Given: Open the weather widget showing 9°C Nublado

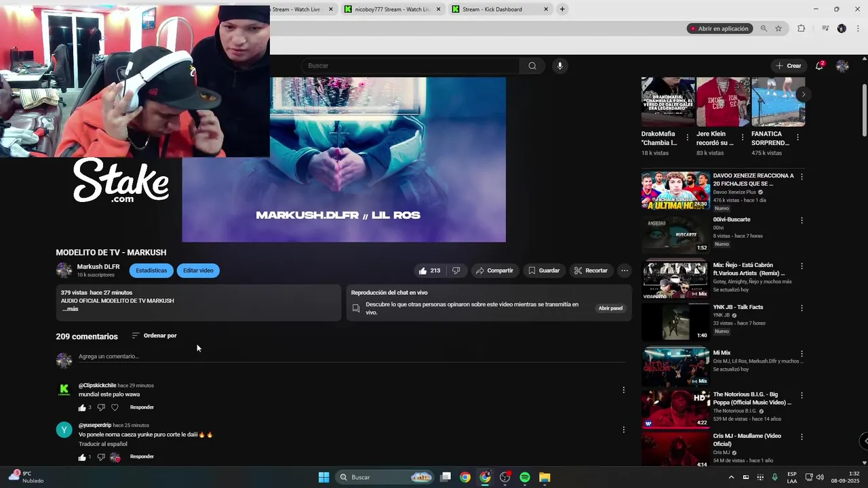Looking at the screenshot, I should tap(26, 477).
